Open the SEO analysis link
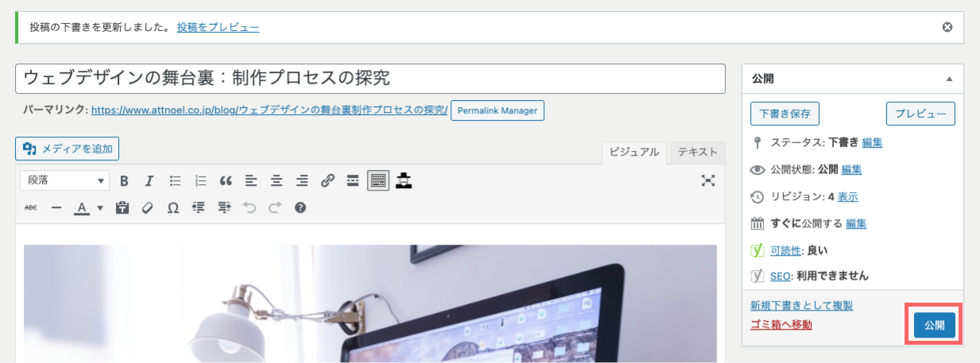The height and width of the screenshot is (363, 980). (780, 276)
